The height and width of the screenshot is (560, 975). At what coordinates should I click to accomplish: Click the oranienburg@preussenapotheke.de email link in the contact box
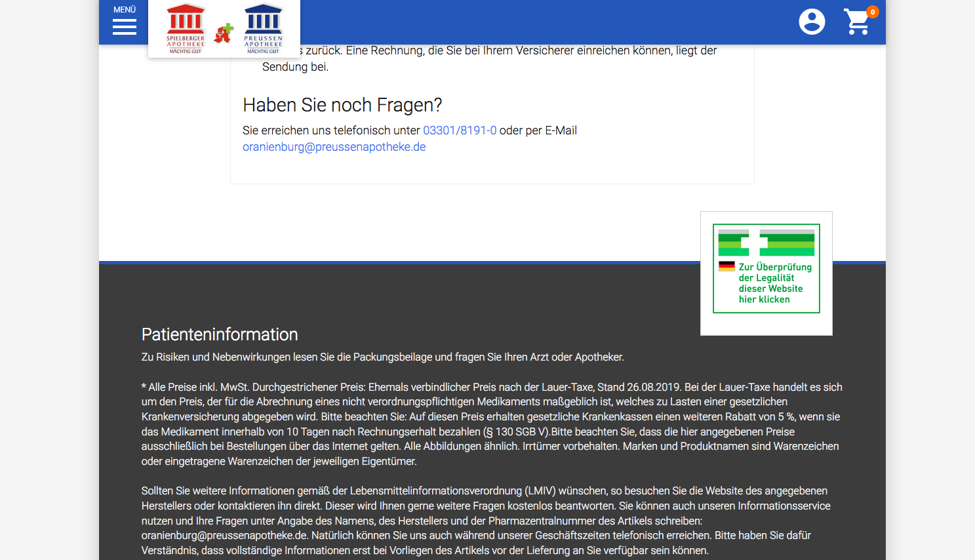(x=334, y=147)
